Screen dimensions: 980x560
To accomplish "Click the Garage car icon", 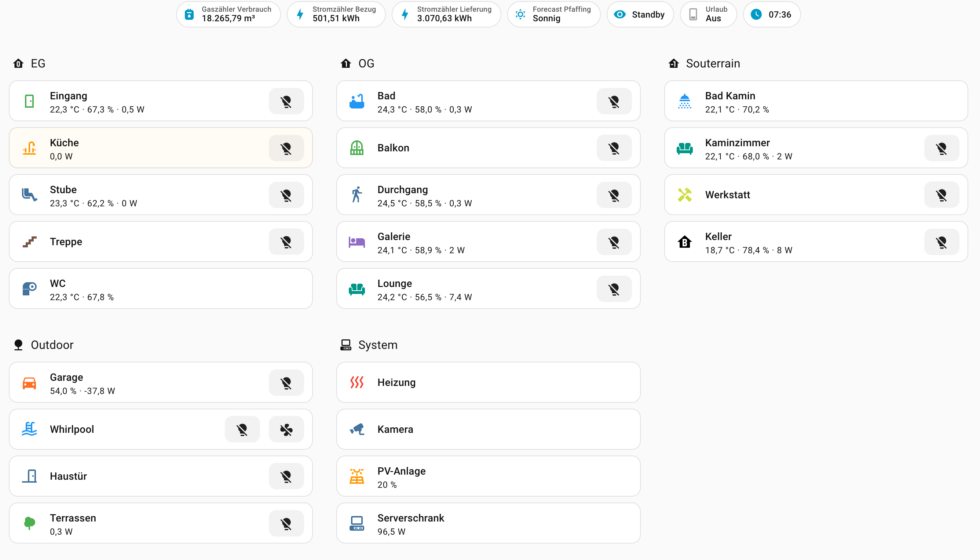I will coord(29,383).
